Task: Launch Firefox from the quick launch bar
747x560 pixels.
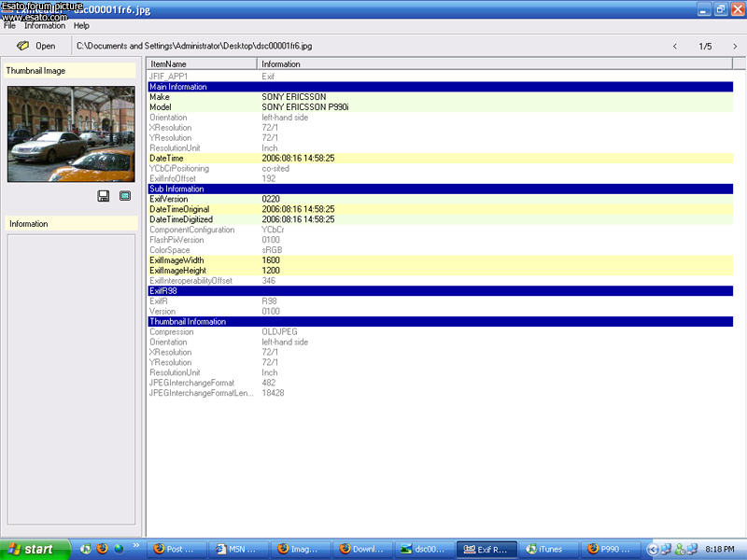Action: coord(102,549)
